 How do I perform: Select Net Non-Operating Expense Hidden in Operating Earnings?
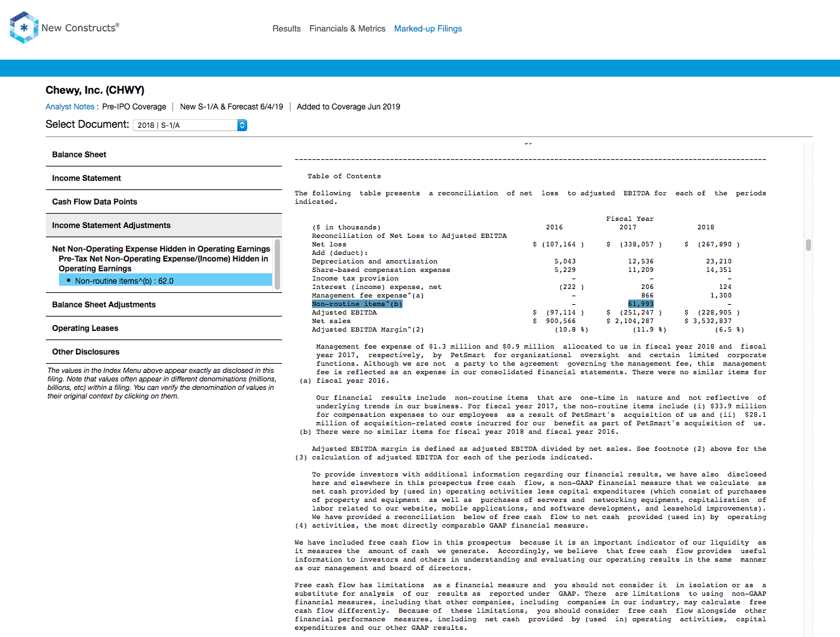coord(161,249)
